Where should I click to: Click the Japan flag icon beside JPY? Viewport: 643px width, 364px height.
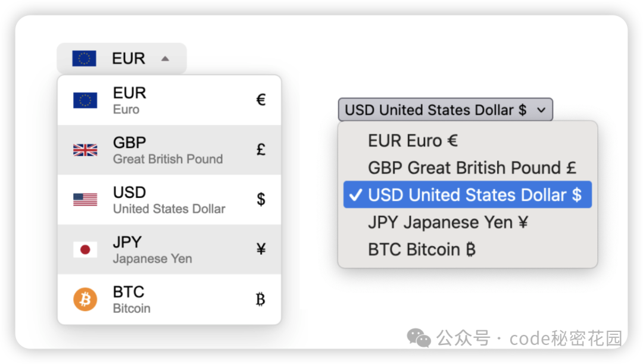(85, 249)
